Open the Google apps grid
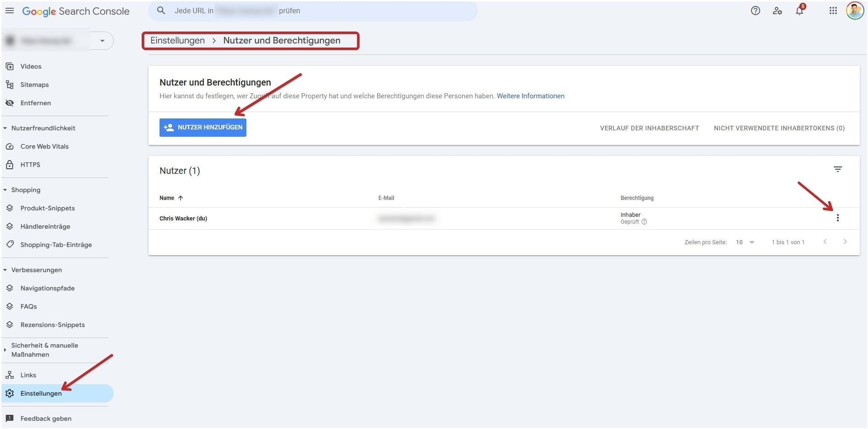This screenshot has height=429, width=868. pyautogui.click(x=833, y=11)
